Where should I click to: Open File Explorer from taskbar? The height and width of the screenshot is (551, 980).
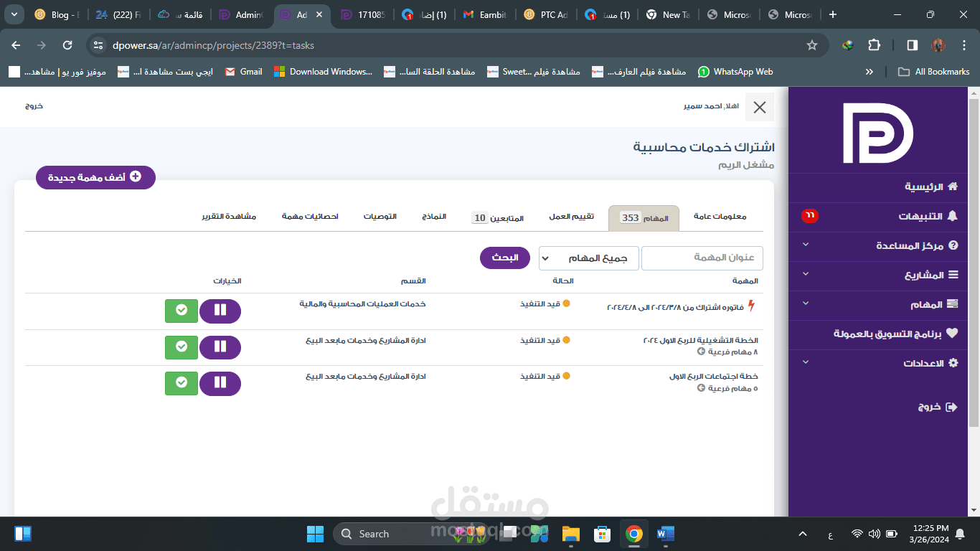click(x=570, y=534)
